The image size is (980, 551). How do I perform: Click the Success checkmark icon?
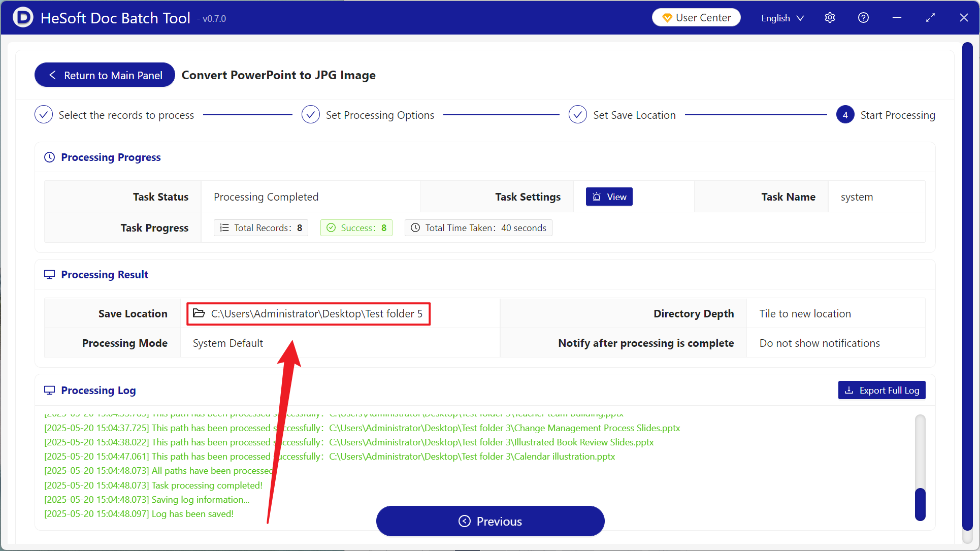click(x=331, y=228)
